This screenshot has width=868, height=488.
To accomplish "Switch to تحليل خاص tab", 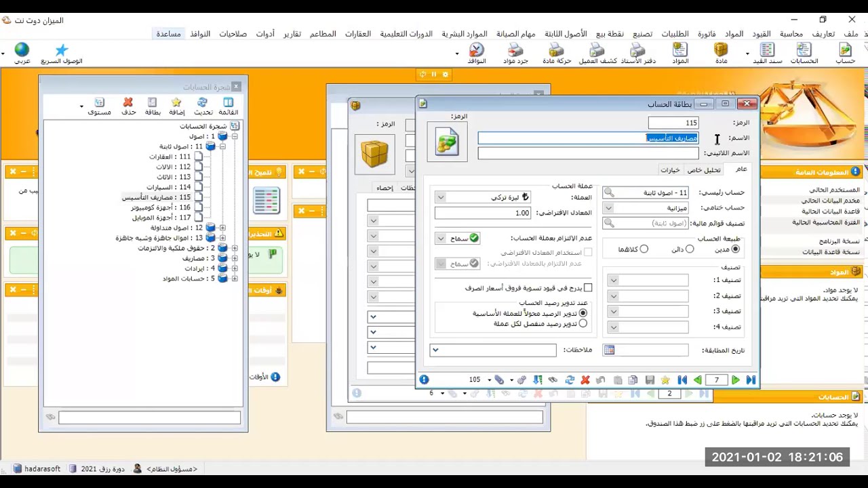I will point(703,169).
